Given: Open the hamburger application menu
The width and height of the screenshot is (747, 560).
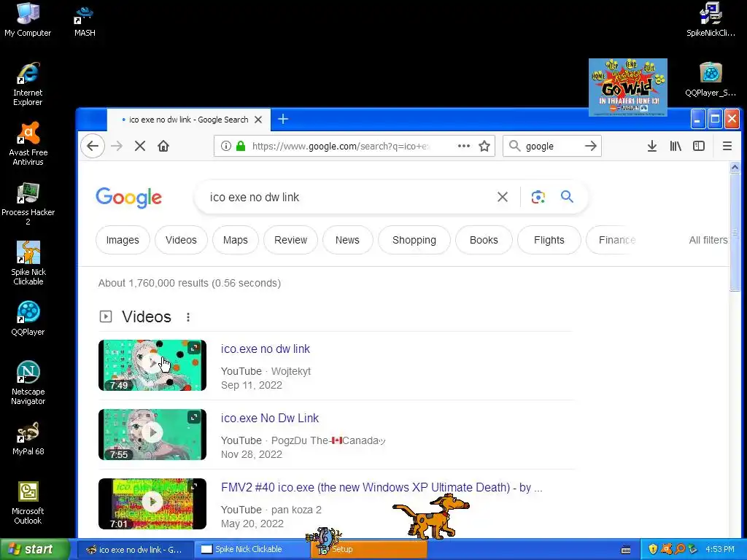Looking at the screenshot, I should tap(727, 146).
